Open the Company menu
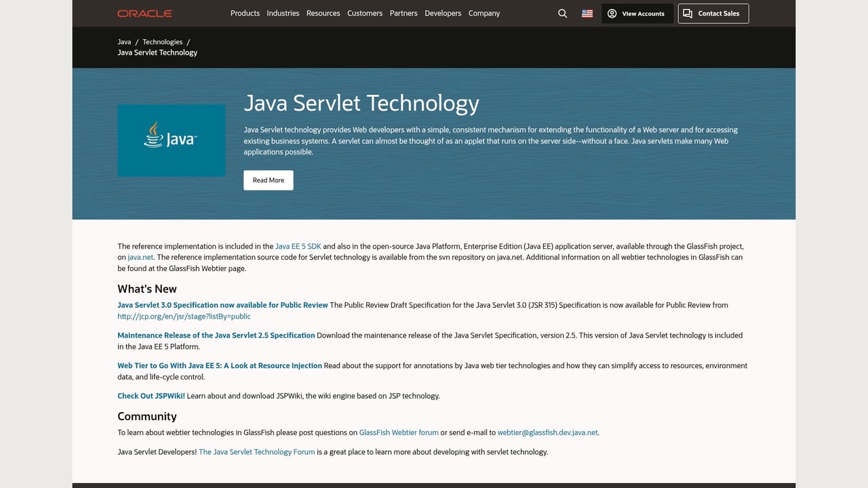 [484, 13]
